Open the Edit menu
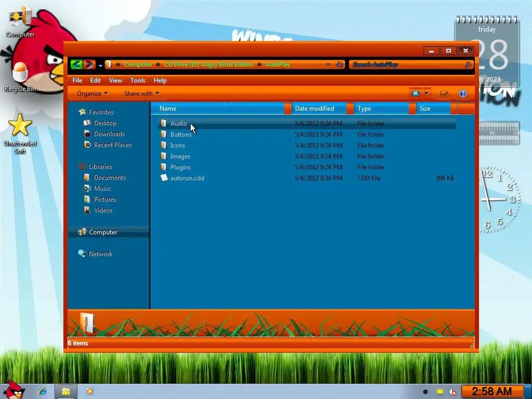The width and height of the screenshot is (532, 399). pyautogui.click(x=96, y=81)
